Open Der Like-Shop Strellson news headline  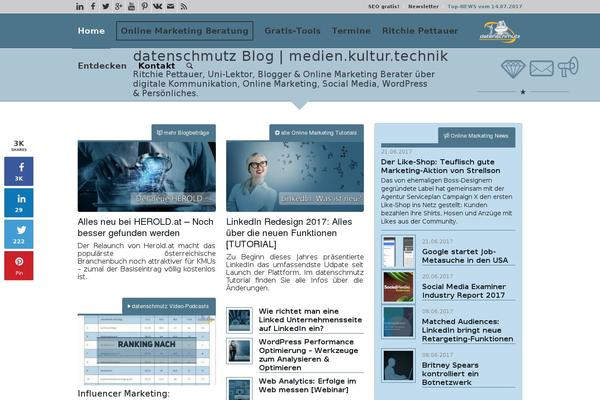pyautogui.click(x=440, y=166)
